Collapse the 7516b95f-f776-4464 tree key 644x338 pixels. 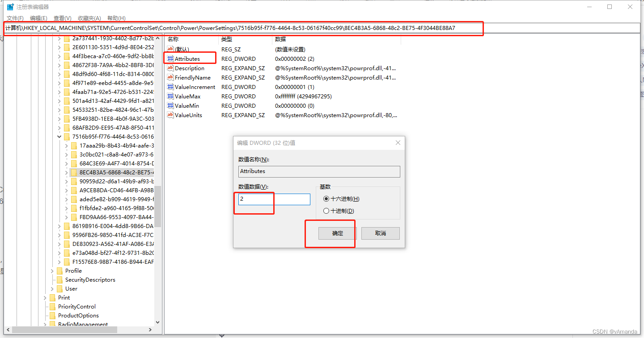click(59, 136)
